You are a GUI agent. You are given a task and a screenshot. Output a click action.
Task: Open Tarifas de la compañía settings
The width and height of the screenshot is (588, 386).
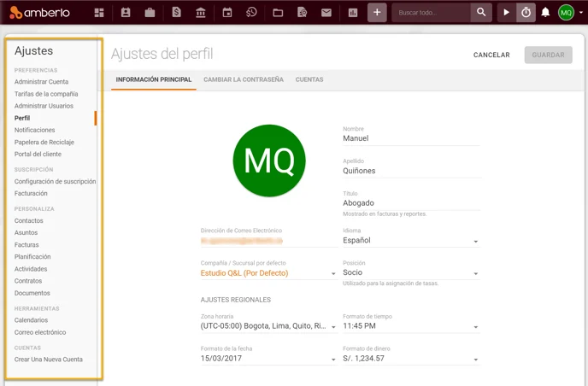coord(46,94)
